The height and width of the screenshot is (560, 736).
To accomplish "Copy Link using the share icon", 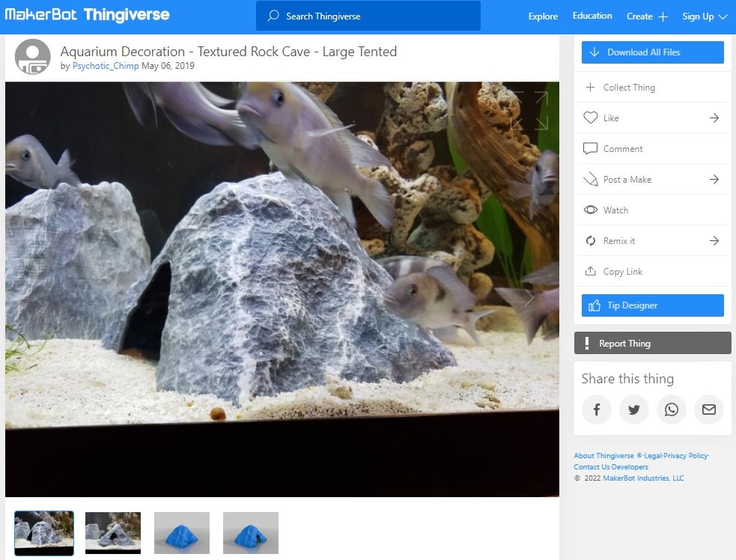I will click(591, 271).
